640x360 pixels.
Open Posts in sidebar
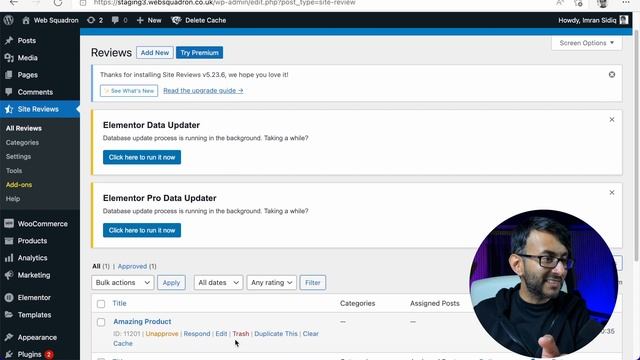pos(27,40)
